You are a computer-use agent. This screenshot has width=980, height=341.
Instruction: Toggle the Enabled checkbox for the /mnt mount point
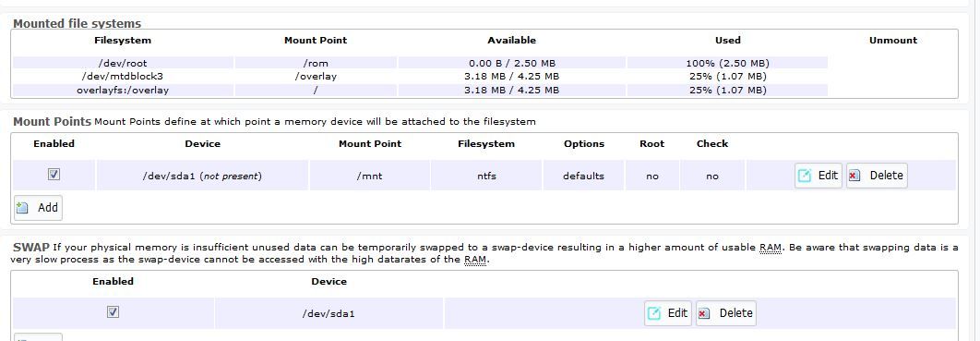[x=54, y=175]
